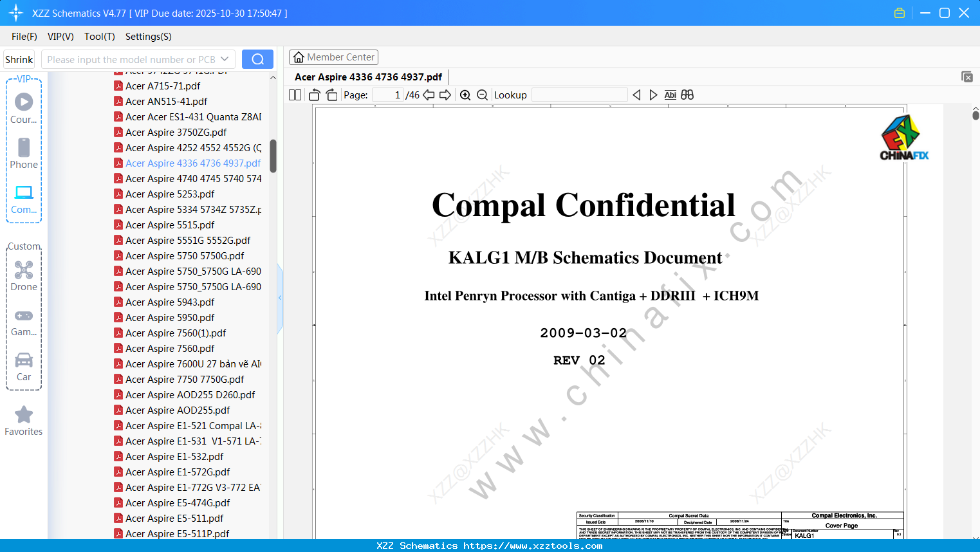The image size is (980, 552).
Task: Open the VIP(V) menu
Action: (x=60, y=37)
